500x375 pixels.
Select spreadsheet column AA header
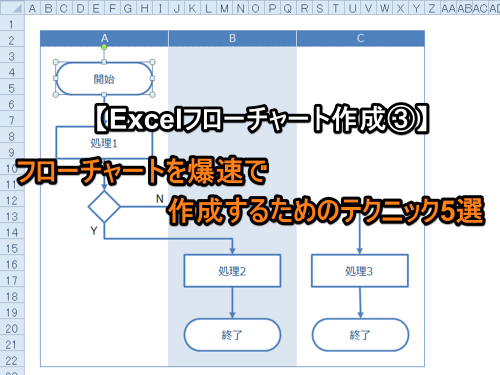pos(448,8)
